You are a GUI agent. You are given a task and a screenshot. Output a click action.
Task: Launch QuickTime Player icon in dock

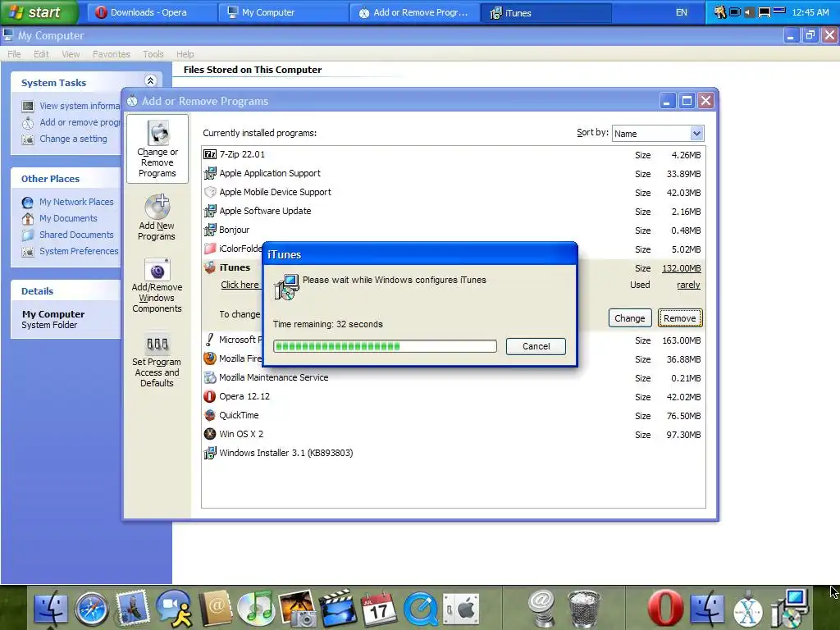tap(421, 609)
